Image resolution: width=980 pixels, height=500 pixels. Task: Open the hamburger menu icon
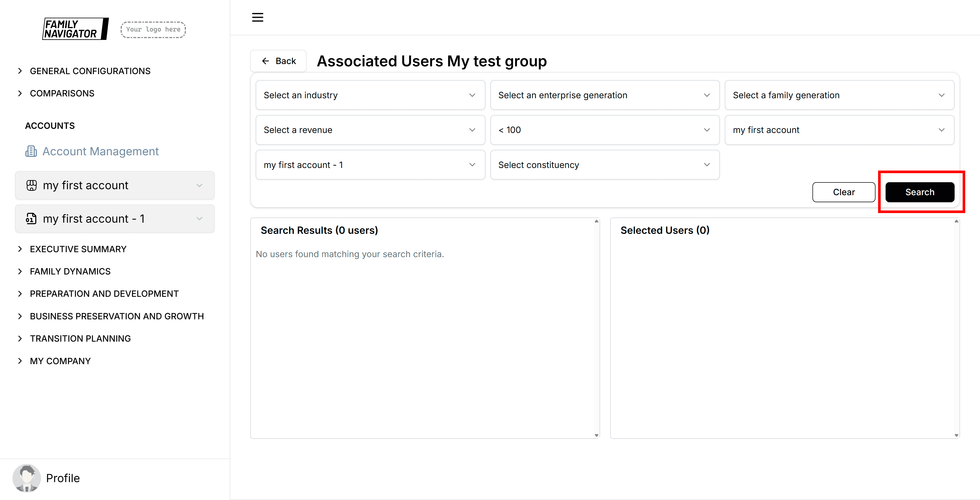pos(258,17)
